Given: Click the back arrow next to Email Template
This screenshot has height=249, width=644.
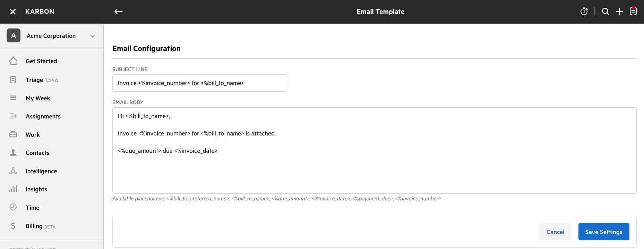Looking at the screenshot, I should point(118,11).
